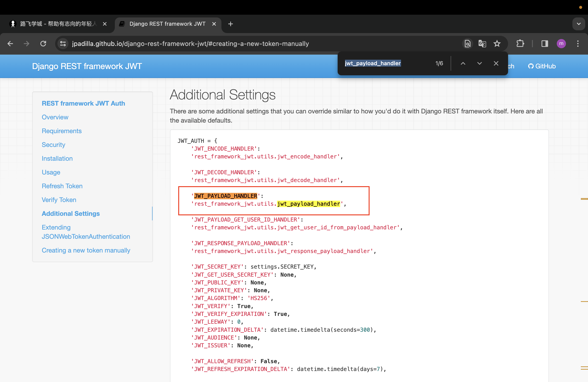Click 'JWT_ISSUER' line
This screenshot has height=382, width=588.
[x=222, y=346]
